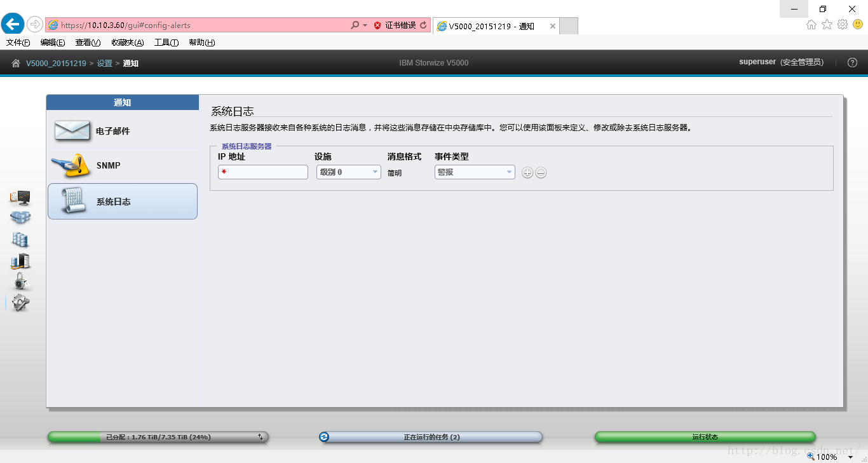Open the help question mark icon
The height and width of the screenshot is (463, 868).
pos(853,62)
